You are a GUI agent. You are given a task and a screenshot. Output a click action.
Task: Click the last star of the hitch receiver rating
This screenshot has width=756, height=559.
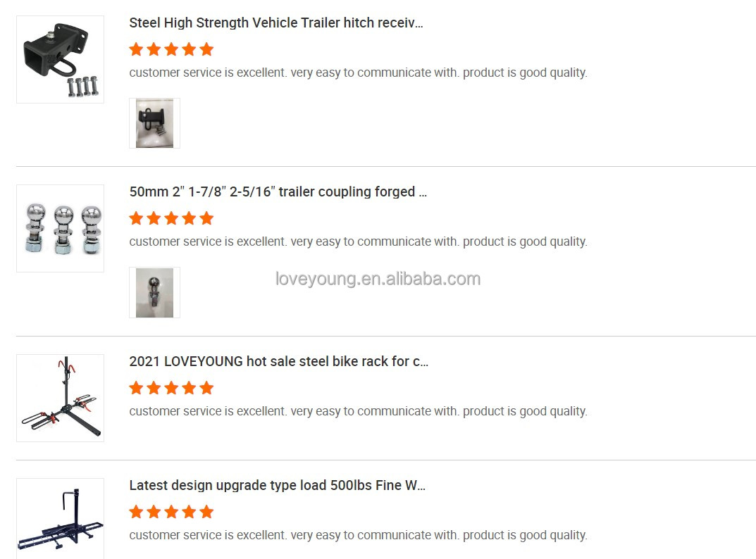206,49
